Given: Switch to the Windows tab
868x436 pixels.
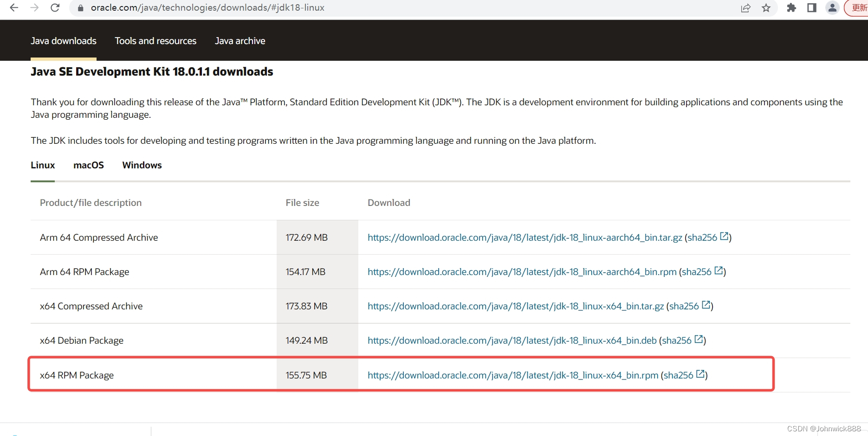Looking at the screenshot, I should (x=142, y=165).
